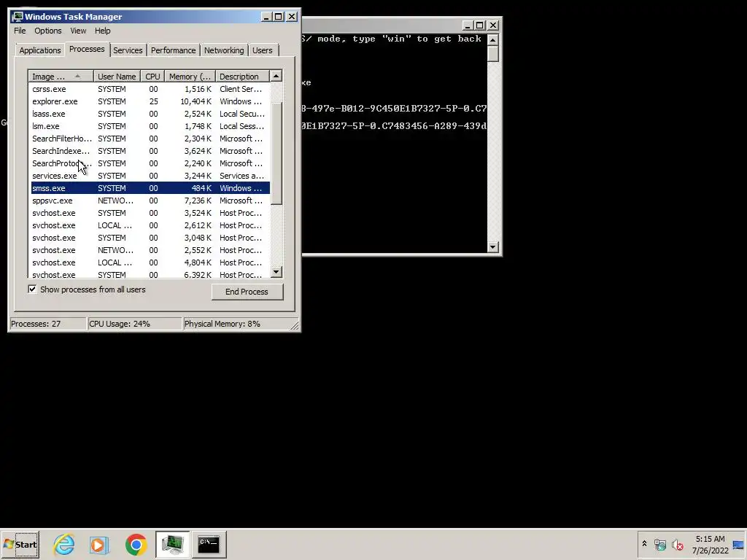747x560 pixels.
Task: Select svchost.exe using 3,524 K
Action: (150, 213)
